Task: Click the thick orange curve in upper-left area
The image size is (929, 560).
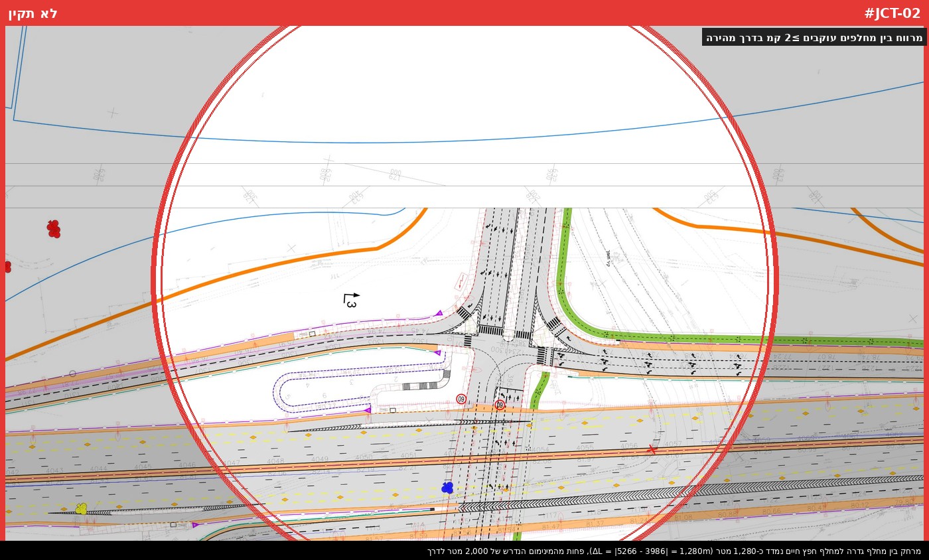Action: 265,269
